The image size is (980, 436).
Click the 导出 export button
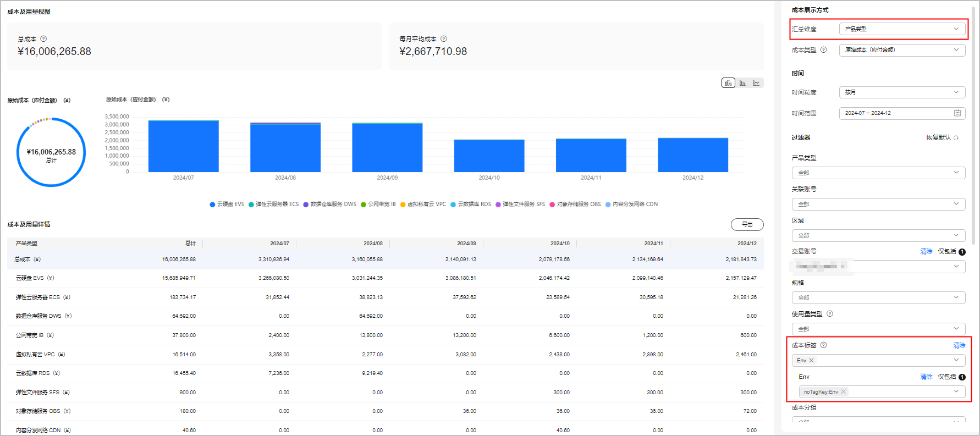pos(747,224)
